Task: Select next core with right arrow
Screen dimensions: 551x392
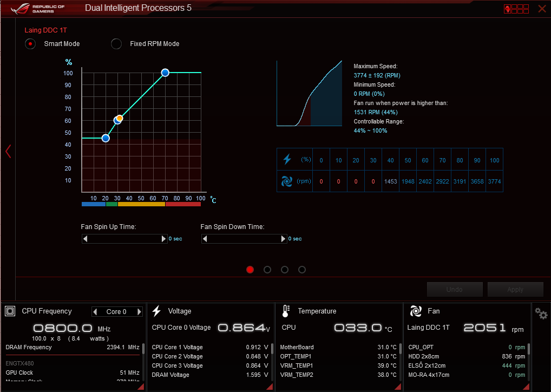Action: (x=139, y=311)
